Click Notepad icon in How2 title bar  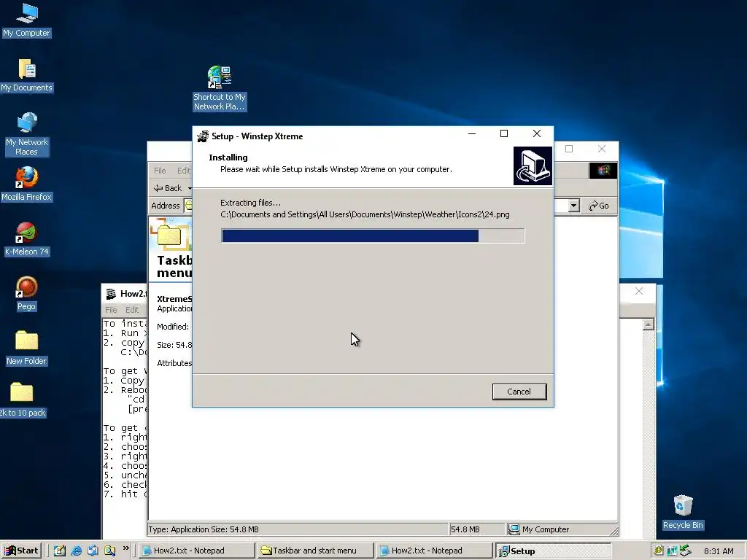pos(111,294)
